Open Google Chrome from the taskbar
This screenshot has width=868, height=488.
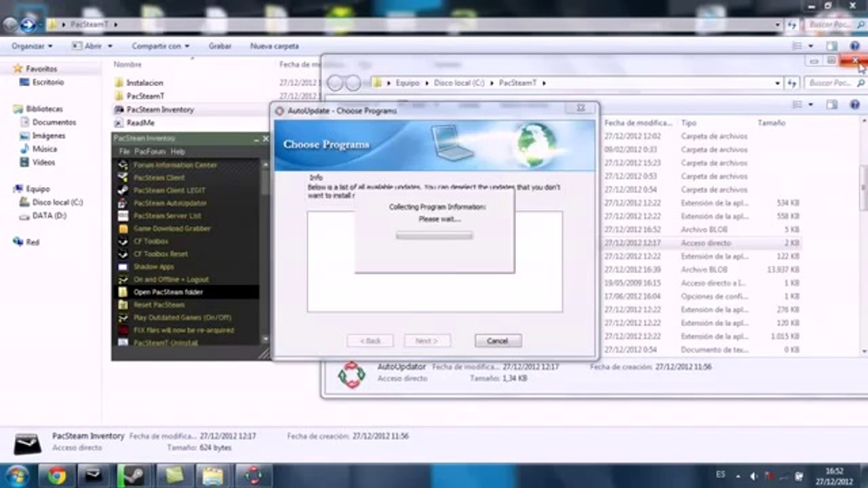(56, 476)
